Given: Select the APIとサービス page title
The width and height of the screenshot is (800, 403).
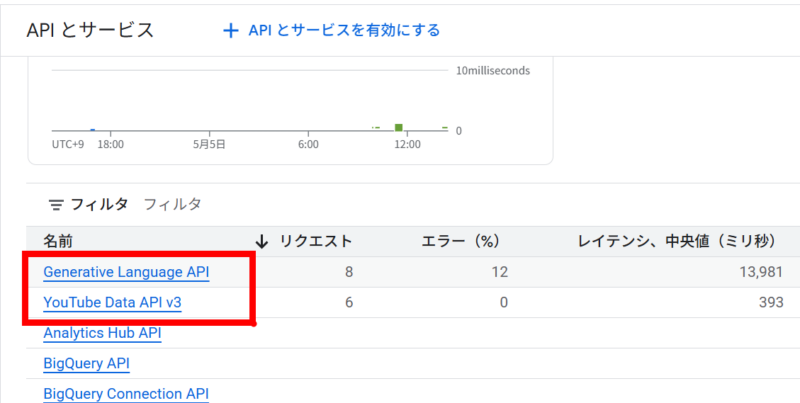Looking at the screenshot, I should (x=90, y=31).
